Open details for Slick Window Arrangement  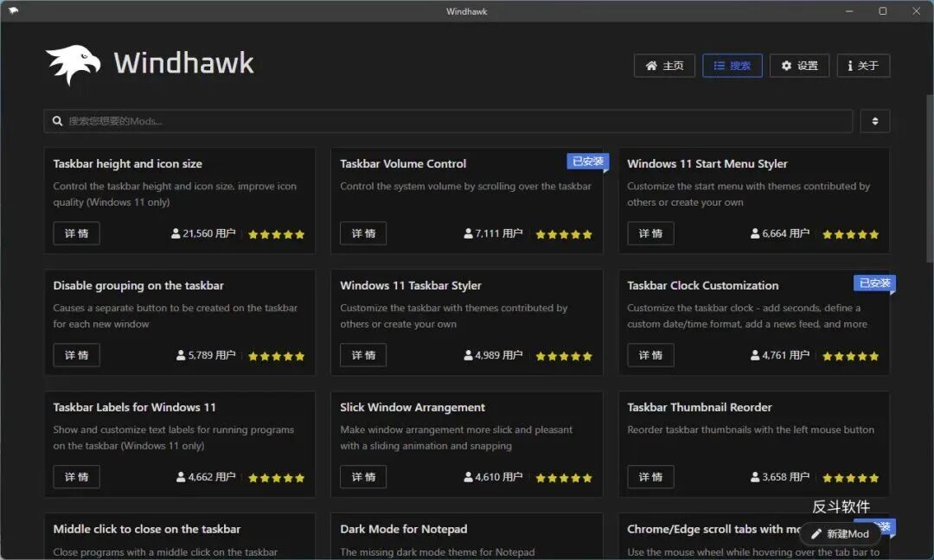point(363,477)
